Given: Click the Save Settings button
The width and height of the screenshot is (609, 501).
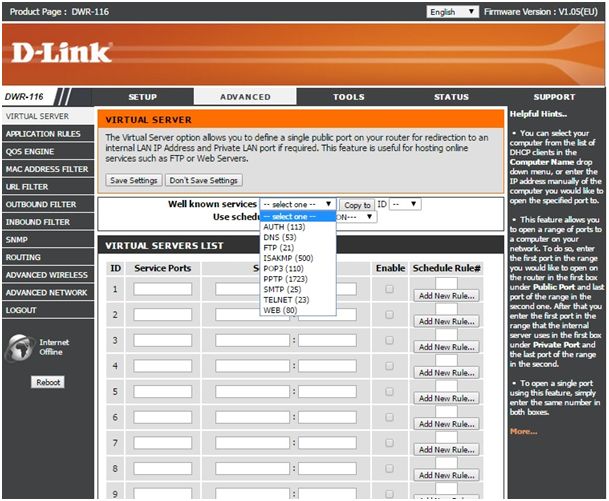Looking at the screenshot, I should point(134,180).
